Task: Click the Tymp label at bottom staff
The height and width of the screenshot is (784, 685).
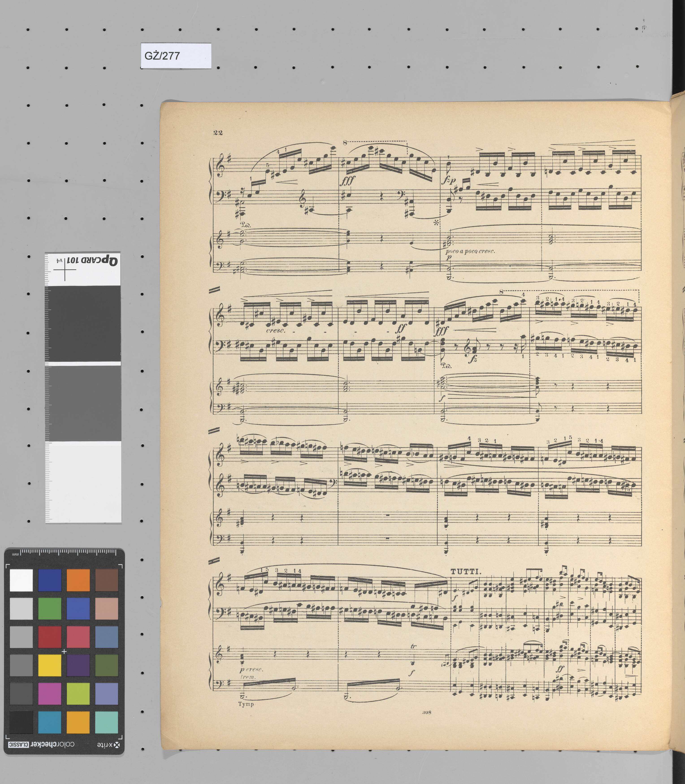Action: (247, 704)
